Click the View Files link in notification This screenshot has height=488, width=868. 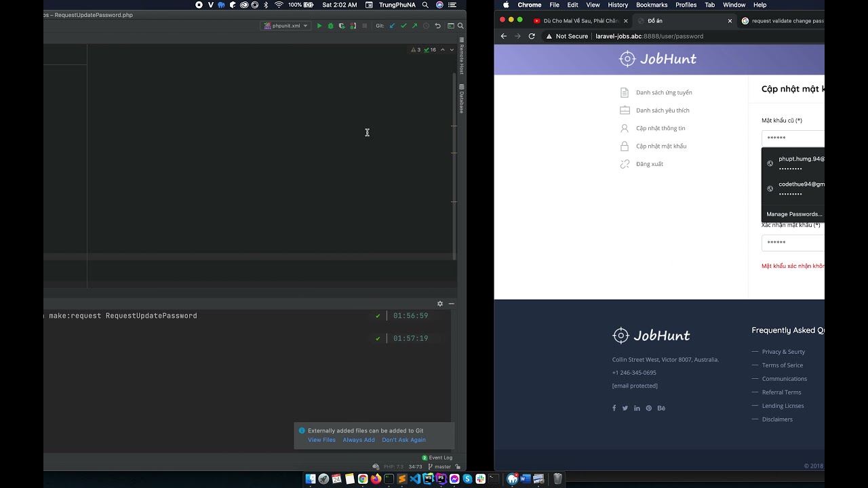tap(321, 440)
